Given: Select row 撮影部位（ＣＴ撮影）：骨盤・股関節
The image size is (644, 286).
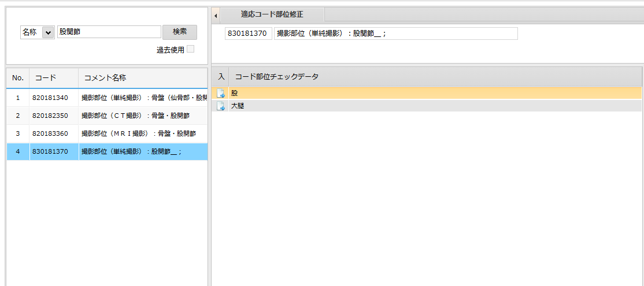Looking at the screenshot, I should [143, 116].
